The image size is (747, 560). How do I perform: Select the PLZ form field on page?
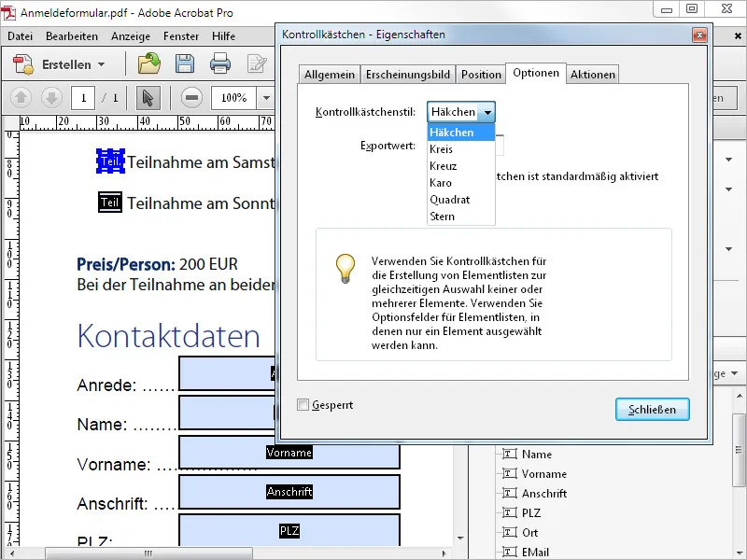289,530
